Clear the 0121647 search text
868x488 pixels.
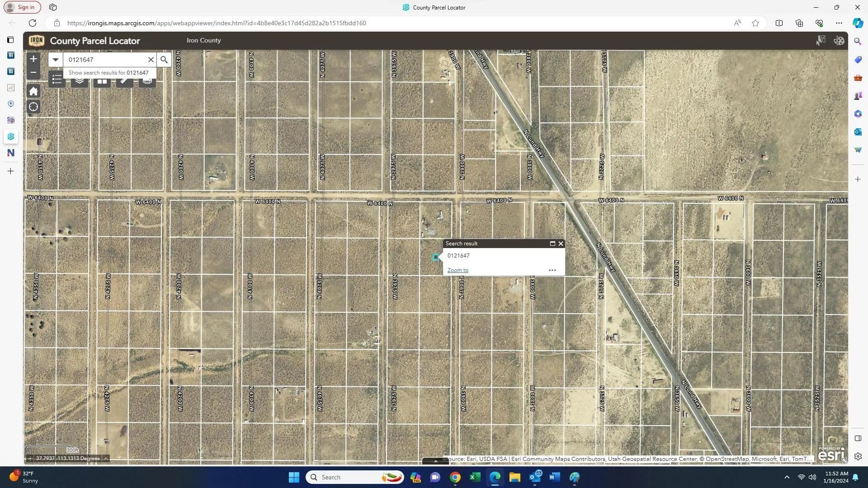pos(151,60)
